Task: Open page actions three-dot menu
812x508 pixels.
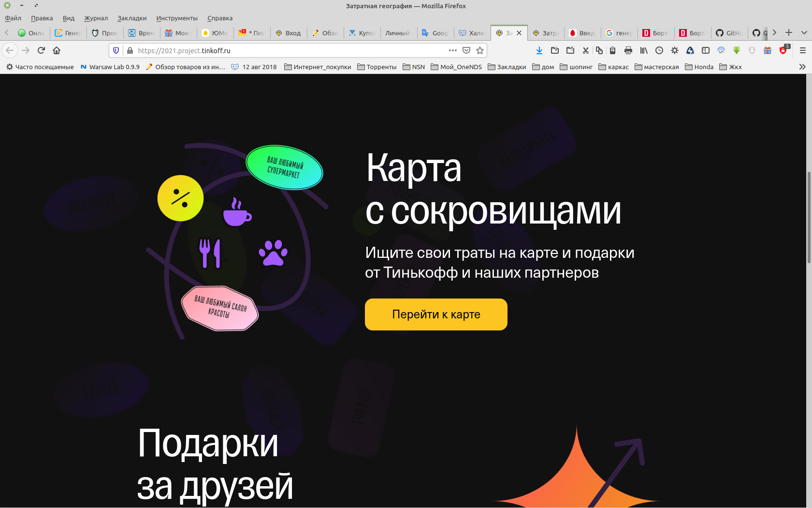Action: coord(453,50)
